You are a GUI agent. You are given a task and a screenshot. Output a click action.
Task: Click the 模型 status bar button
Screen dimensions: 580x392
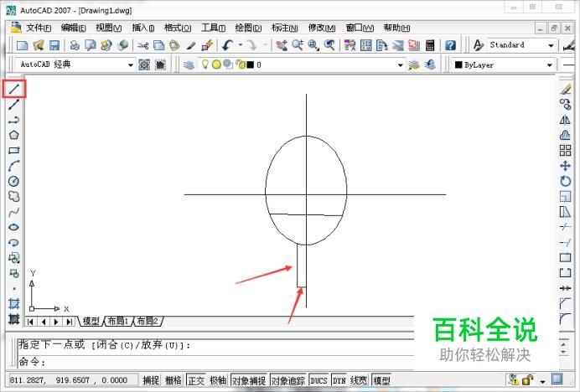381,380
